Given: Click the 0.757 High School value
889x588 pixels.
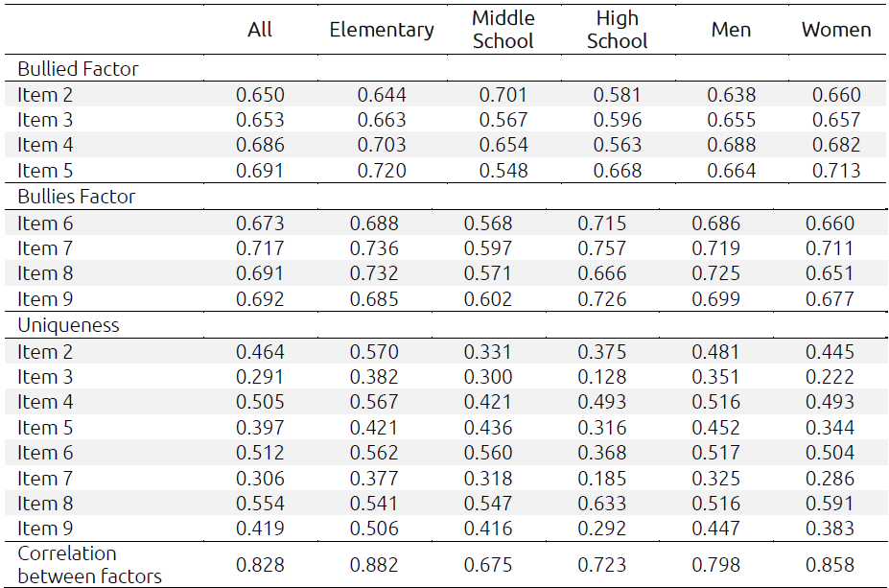Looking at the screenshot, I should (602, 248).
